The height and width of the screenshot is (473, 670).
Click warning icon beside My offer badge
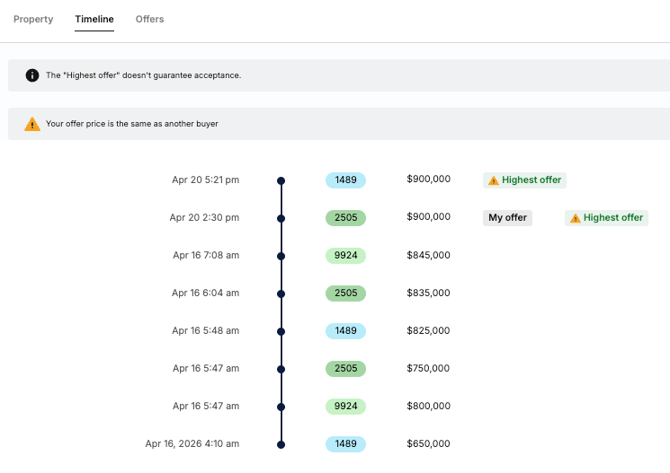pyautogui.click(x=574, y=218)
